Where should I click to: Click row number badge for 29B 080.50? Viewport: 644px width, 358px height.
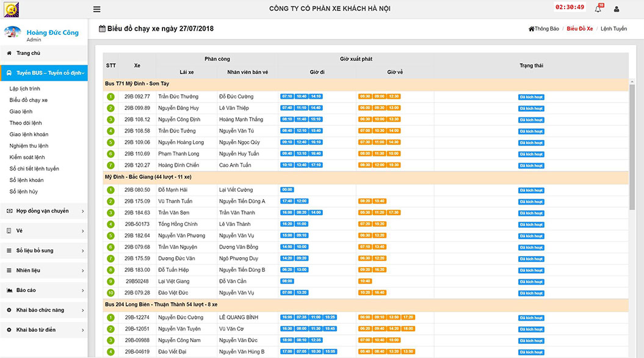[x=110, y=190]
